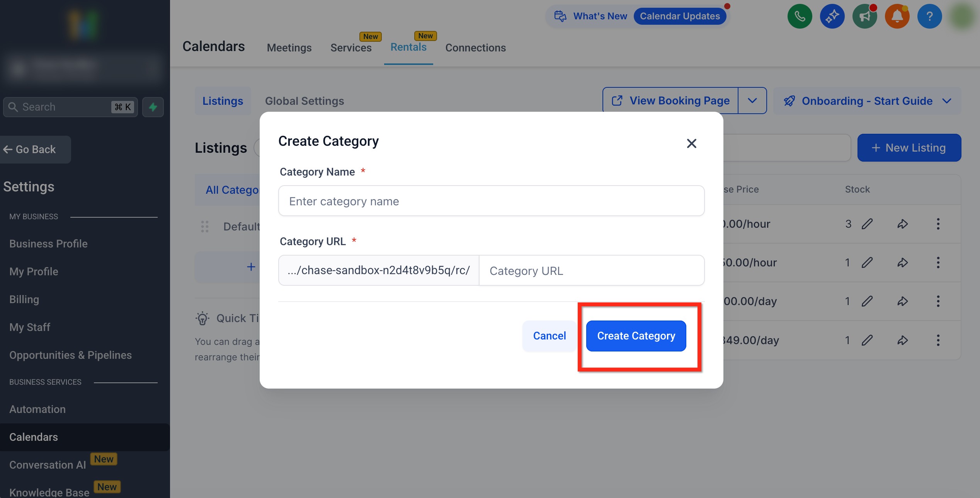Click the megaphone announcements icon
The width and height of the screenshot is (980, 498).
864,17
